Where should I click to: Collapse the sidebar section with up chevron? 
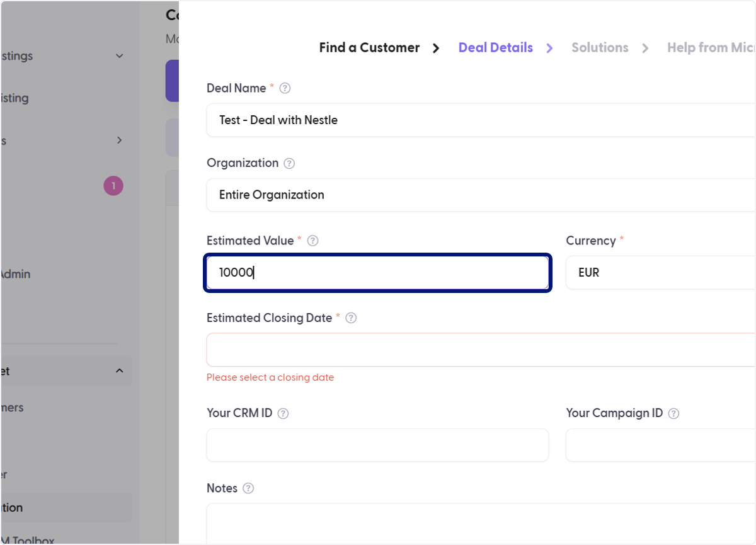tap(120, 371)
